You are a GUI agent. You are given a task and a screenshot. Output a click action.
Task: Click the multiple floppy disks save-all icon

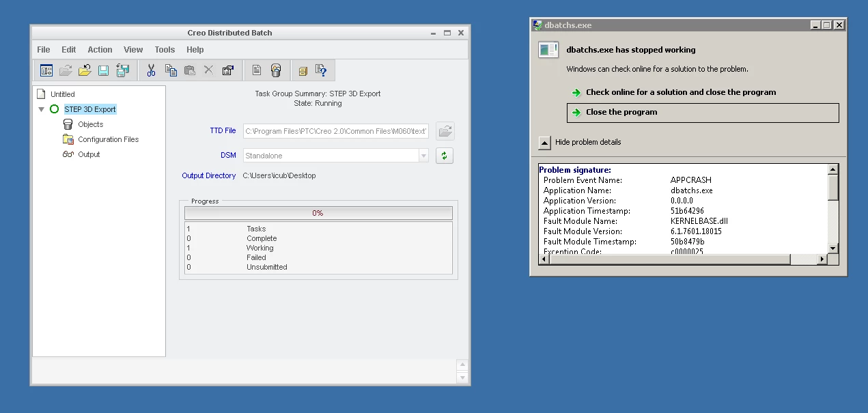(123, 70)
